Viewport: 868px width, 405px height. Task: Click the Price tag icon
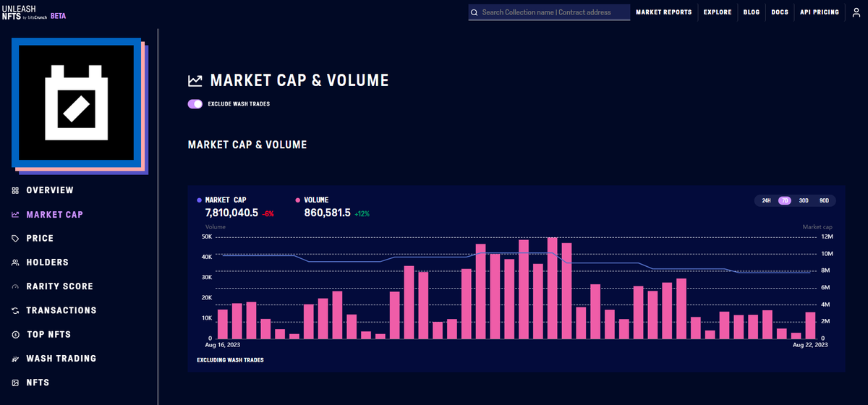tap(15, 239)
